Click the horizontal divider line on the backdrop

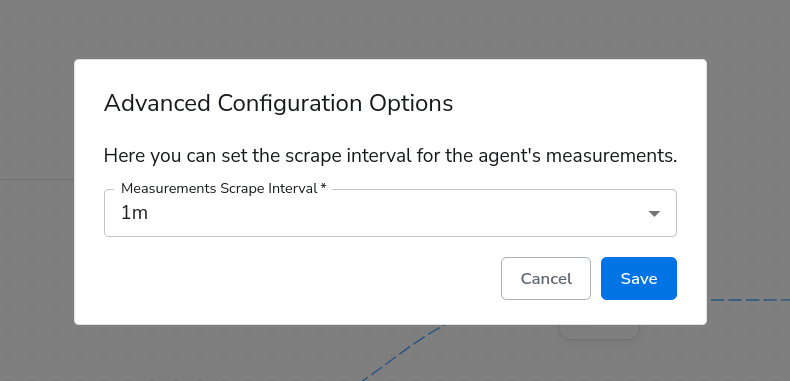click(x=37, y=179)
